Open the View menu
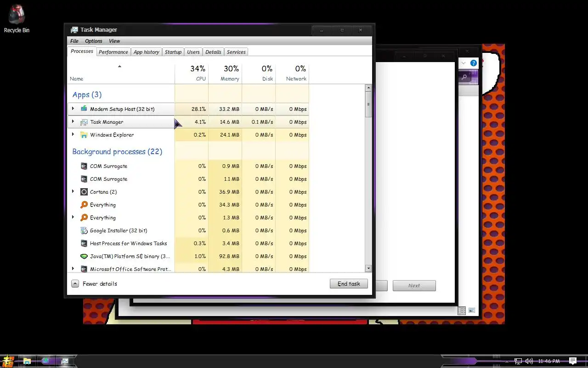This screenshot has height=368, width=588. point(114,41)
